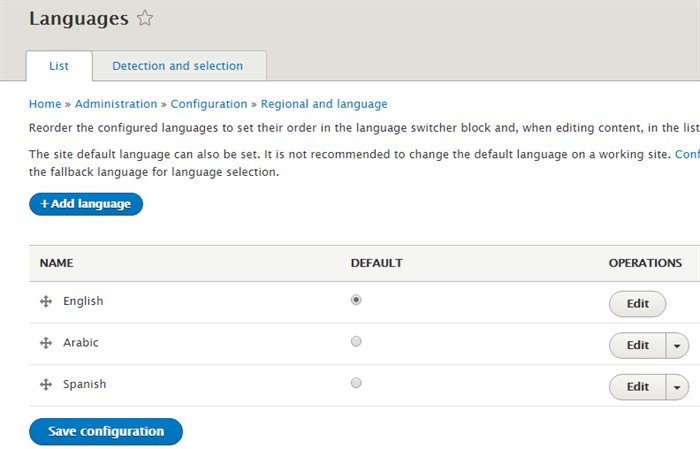Select English as the default language
Image resolution: width=700 pixels, height=449 pixels.
356,300
